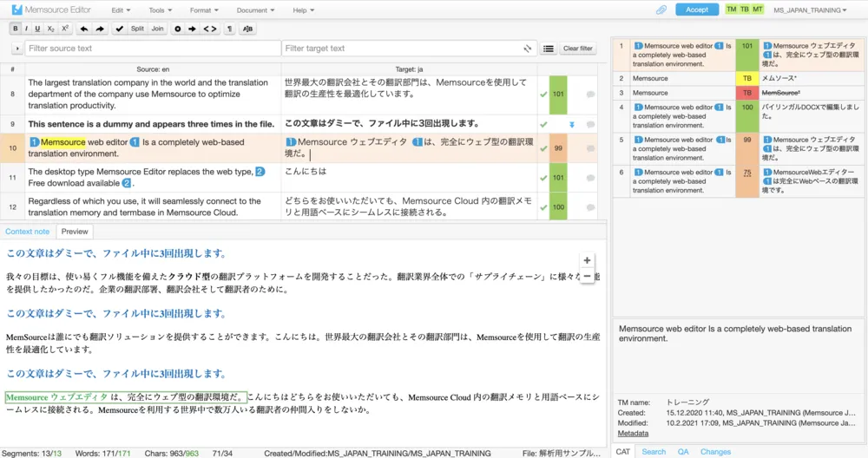Open the Format menu dropdown
868x458 pixels.
(x=204, y=10)
